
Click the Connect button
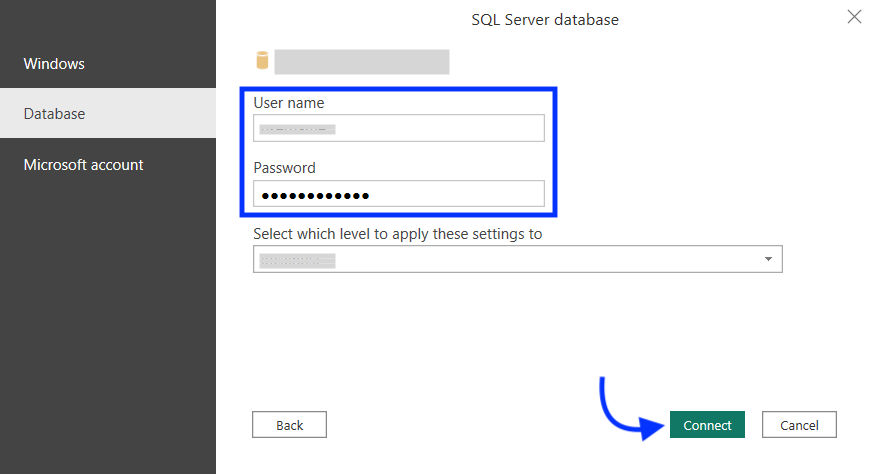(707, 425)
